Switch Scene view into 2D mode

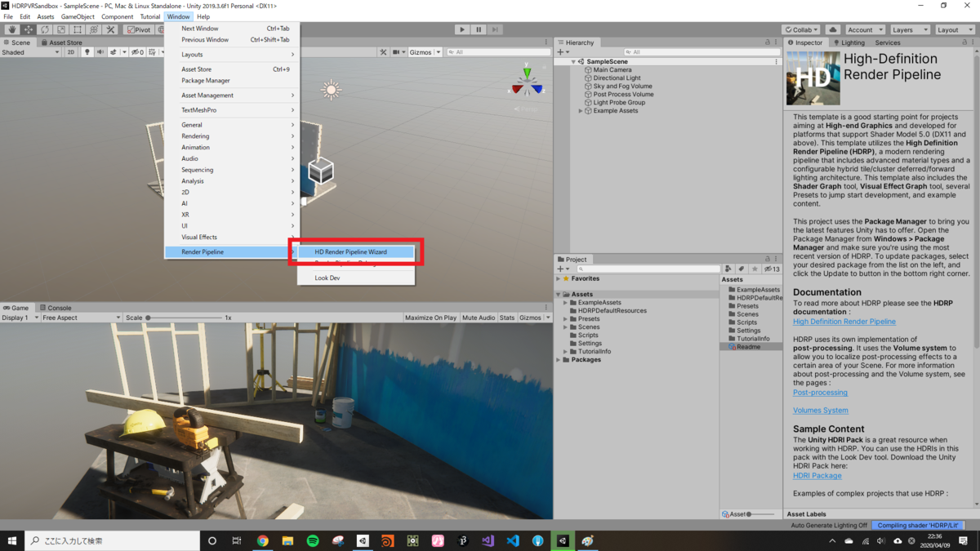(69, 51)
